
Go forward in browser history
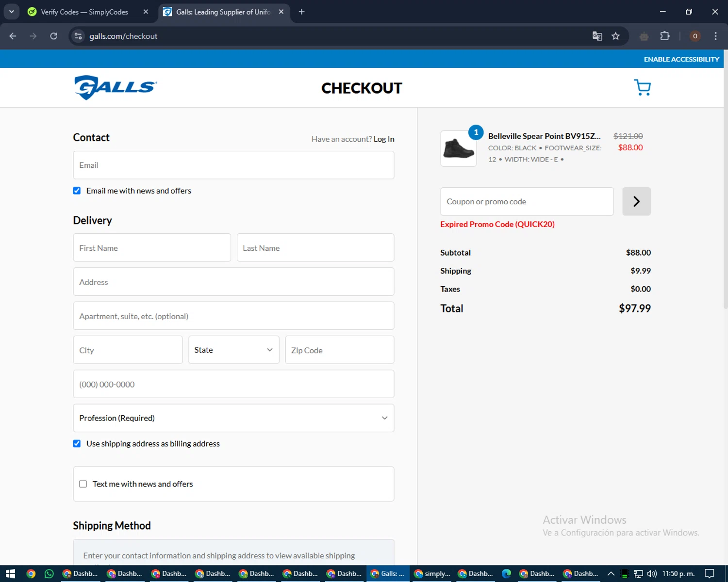click(33, 36)
